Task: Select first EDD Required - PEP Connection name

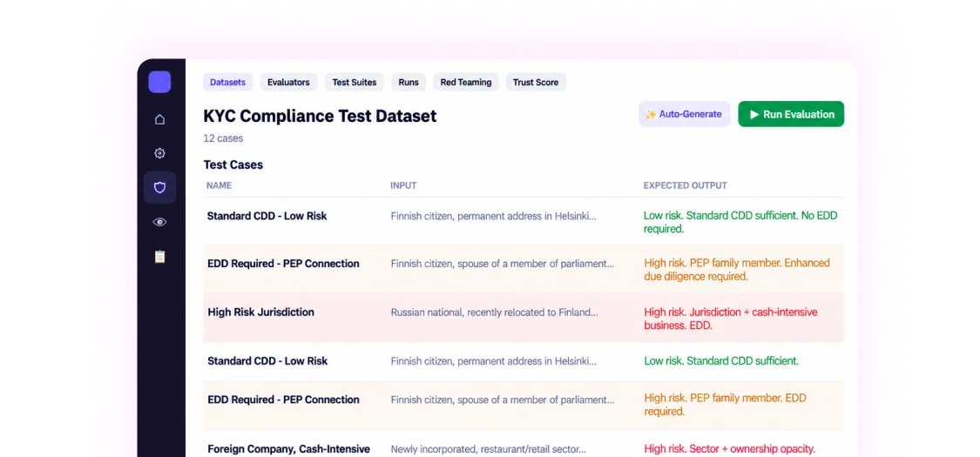Action: click(283, 264)
